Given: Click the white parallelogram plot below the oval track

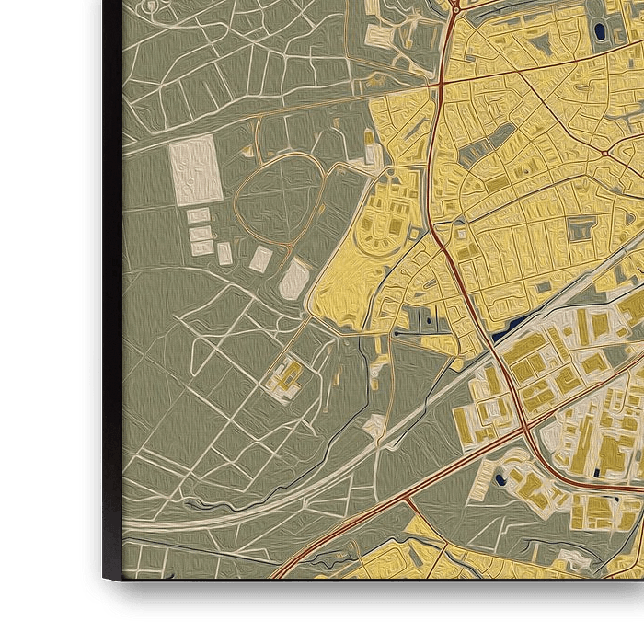Looking at the screenshot, I should coord(294,278).
